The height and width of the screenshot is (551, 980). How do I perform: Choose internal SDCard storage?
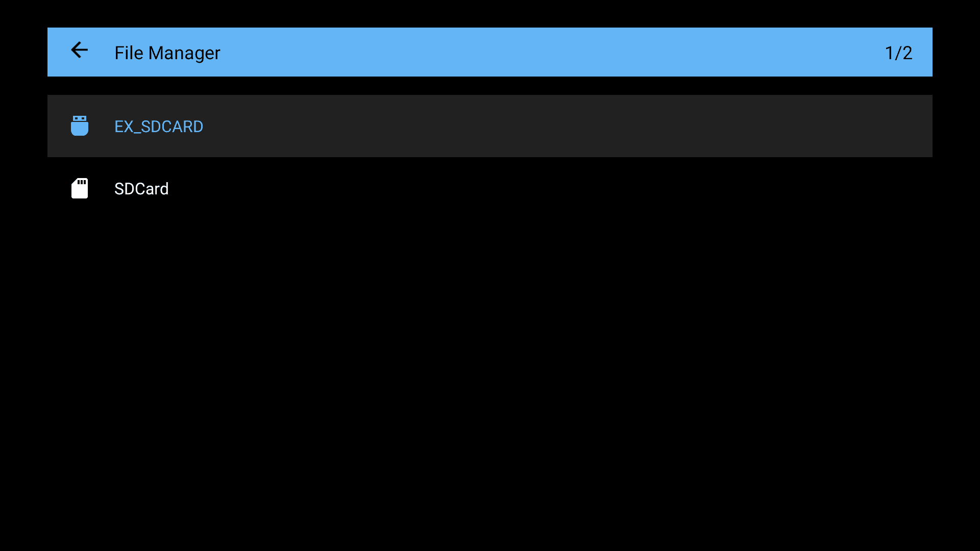(x=490, y=188)
